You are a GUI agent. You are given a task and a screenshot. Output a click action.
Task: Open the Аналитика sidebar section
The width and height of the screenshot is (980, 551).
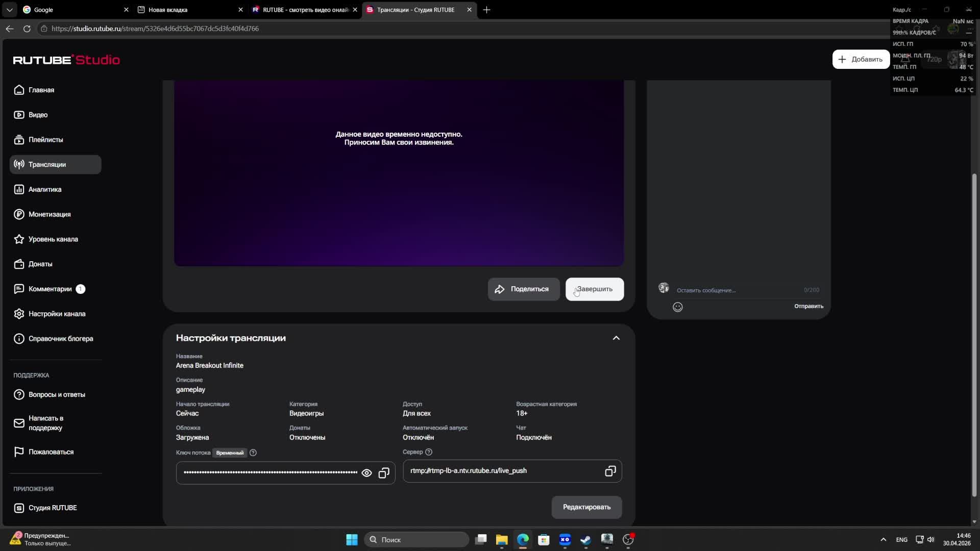point(45,189)
